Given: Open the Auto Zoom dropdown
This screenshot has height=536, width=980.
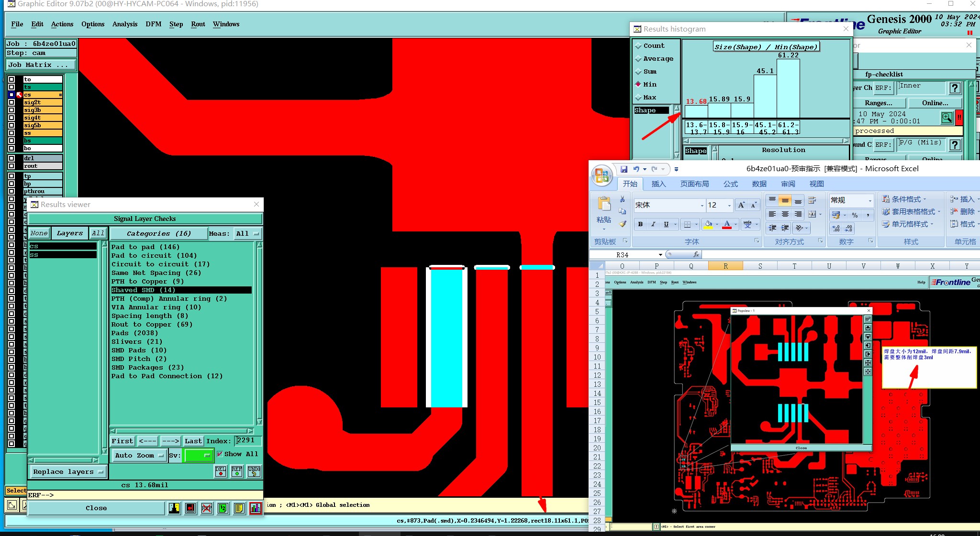Looking at the screenshot, I should coord(139,456).
